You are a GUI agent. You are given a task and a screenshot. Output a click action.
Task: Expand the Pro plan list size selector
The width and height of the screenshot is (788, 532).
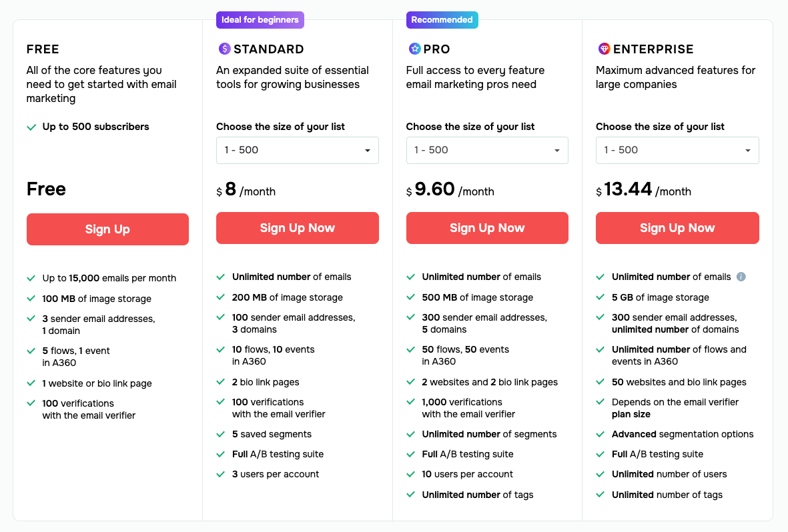[x=487, y=150]
